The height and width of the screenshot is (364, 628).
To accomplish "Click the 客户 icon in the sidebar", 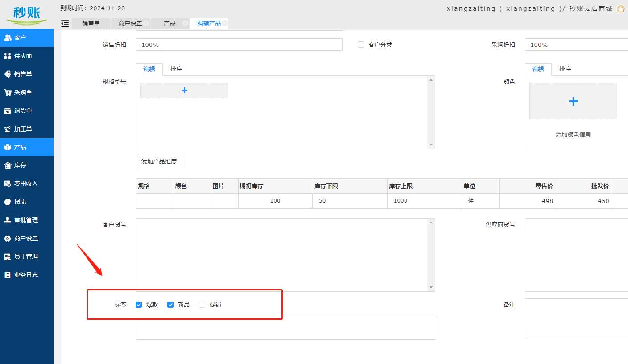I will (8, 38).
